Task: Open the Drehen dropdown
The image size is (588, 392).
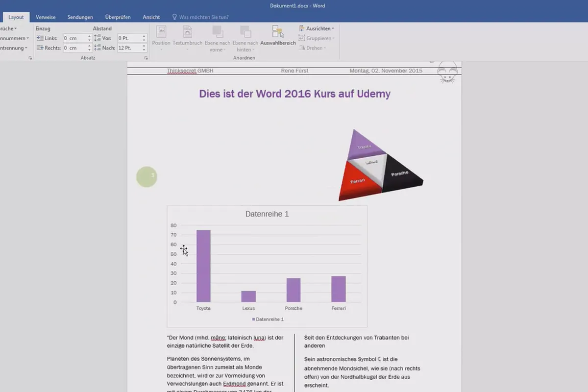Action: (312, 48)
